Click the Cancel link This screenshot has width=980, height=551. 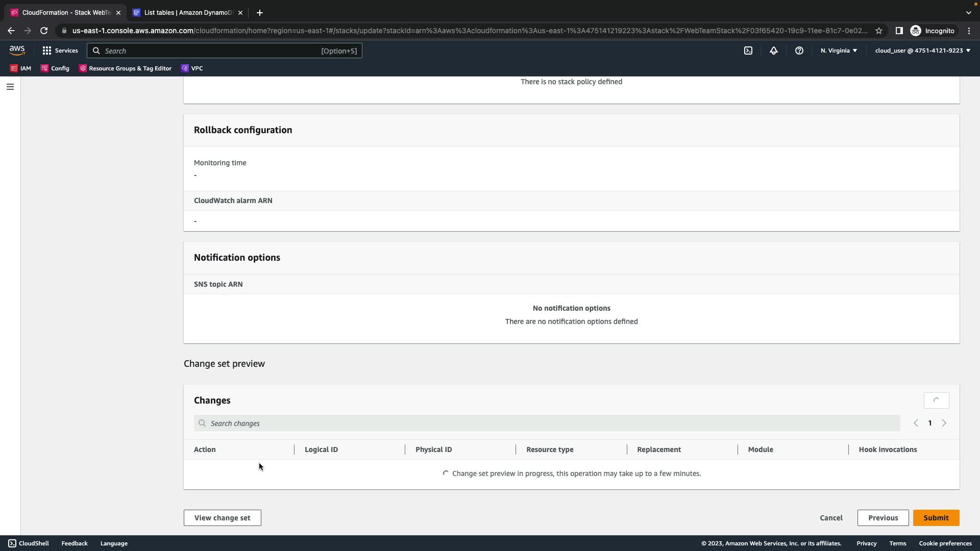coord(831,518)
